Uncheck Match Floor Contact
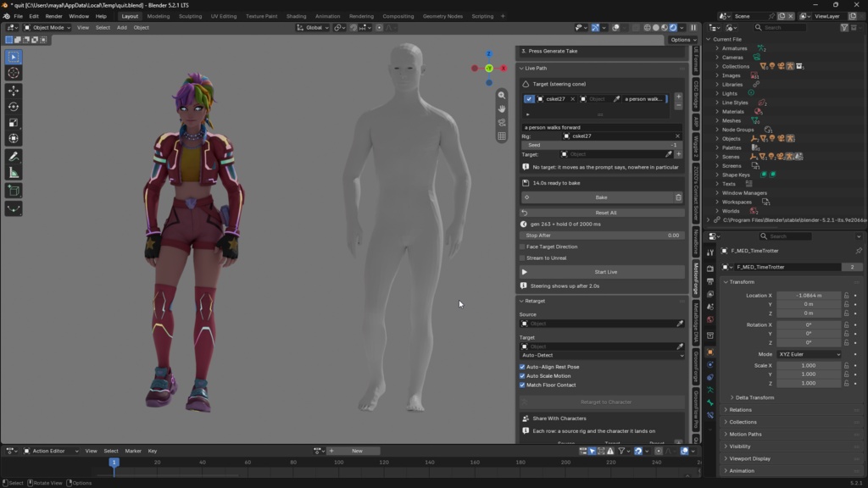 (522, 385)
